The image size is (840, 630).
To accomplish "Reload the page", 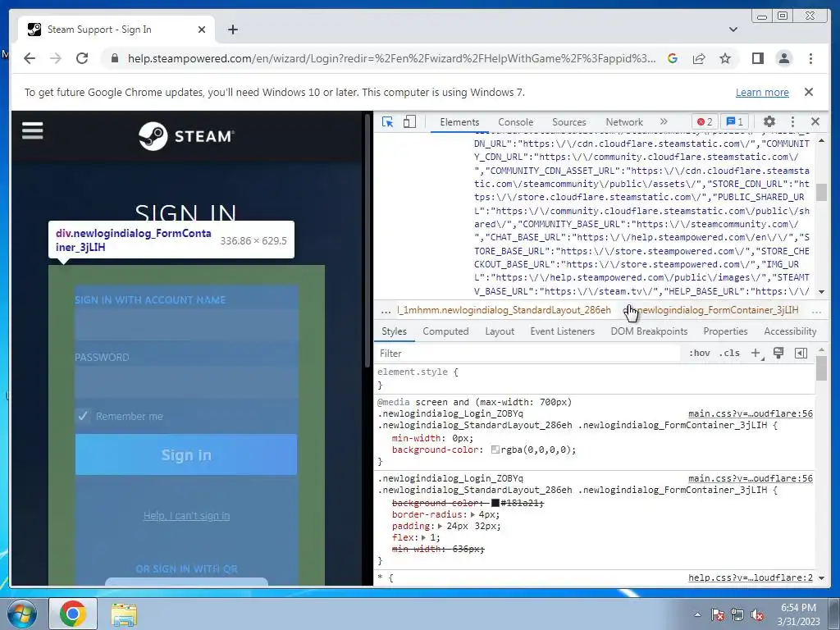I will tap(82, 58).
